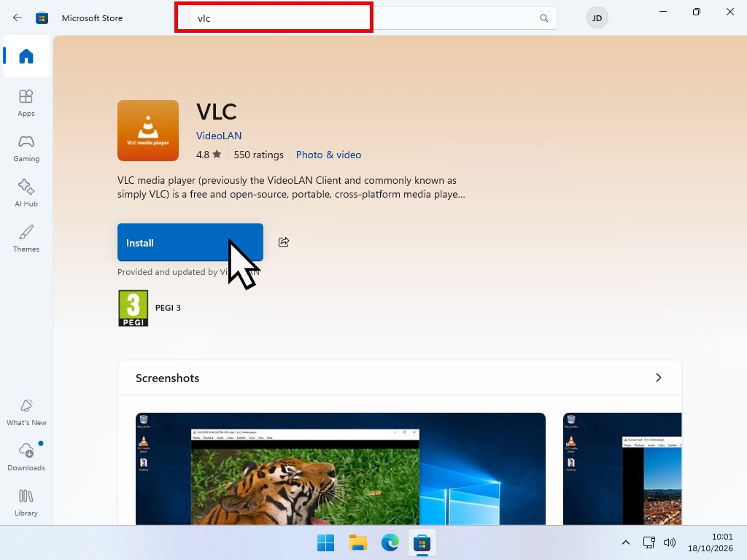
Task: Click the 4.8 star rating
Action: 209,155
